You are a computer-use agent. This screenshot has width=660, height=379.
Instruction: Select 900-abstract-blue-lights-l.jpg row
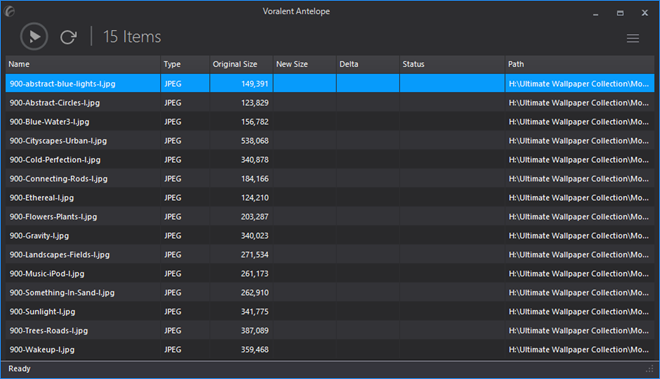click(x=330, y=83)
